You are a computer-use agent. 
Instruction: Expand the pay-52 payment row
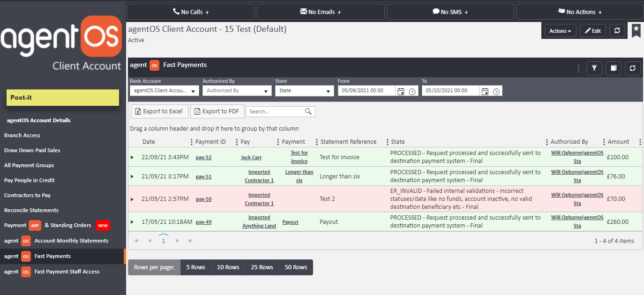point(132,157)
